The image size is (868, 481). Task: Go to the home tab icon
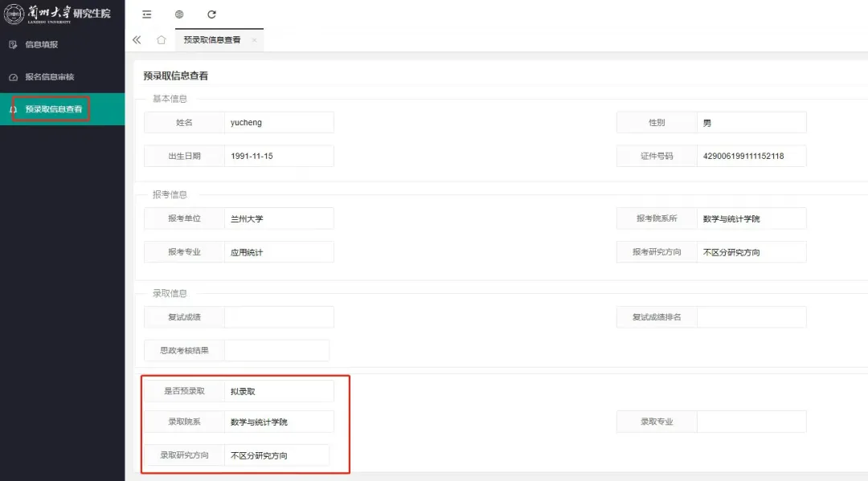[x=162, y=40]
